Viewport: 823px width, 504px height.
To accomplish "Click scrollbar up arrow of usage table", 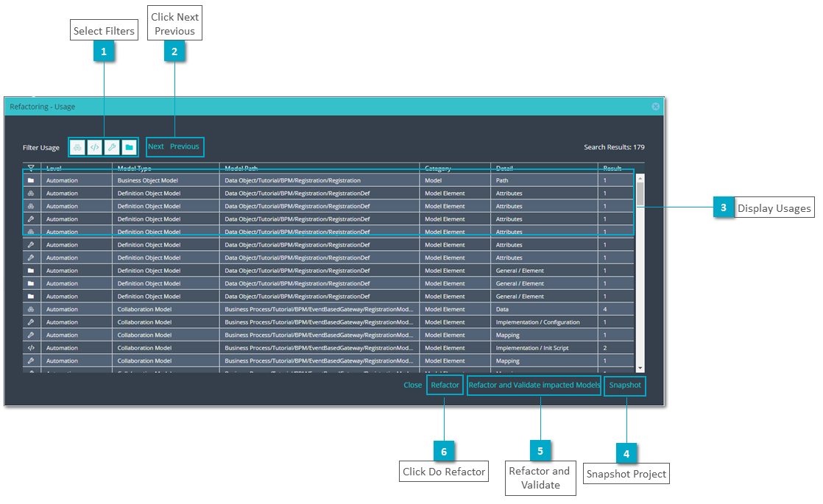I will pos(640,178).
